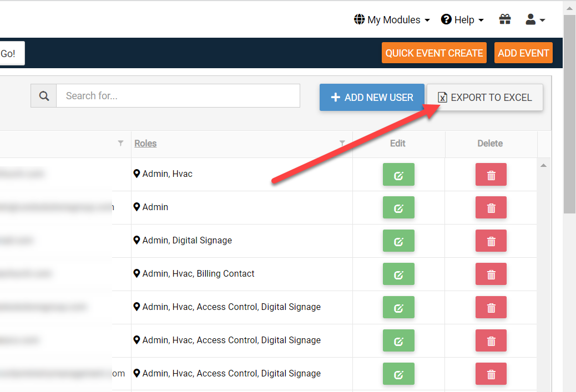Click the table scroll up arrow

(x=544, y=165)
